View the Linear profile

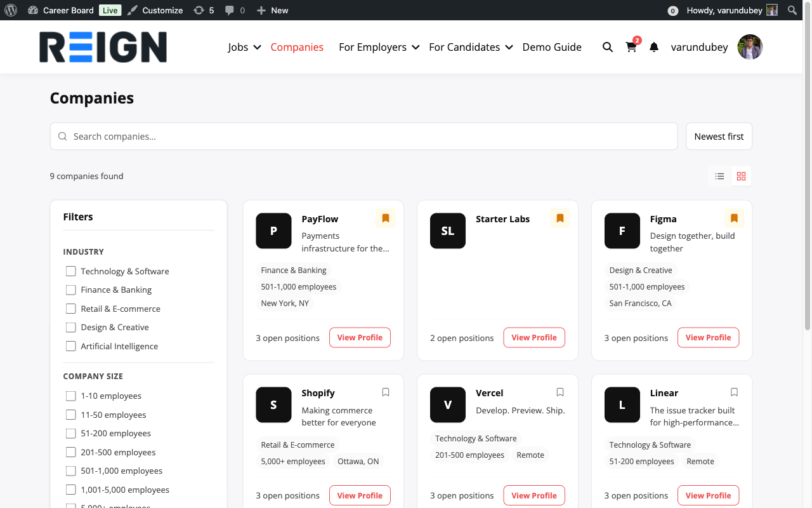(709, 496)
